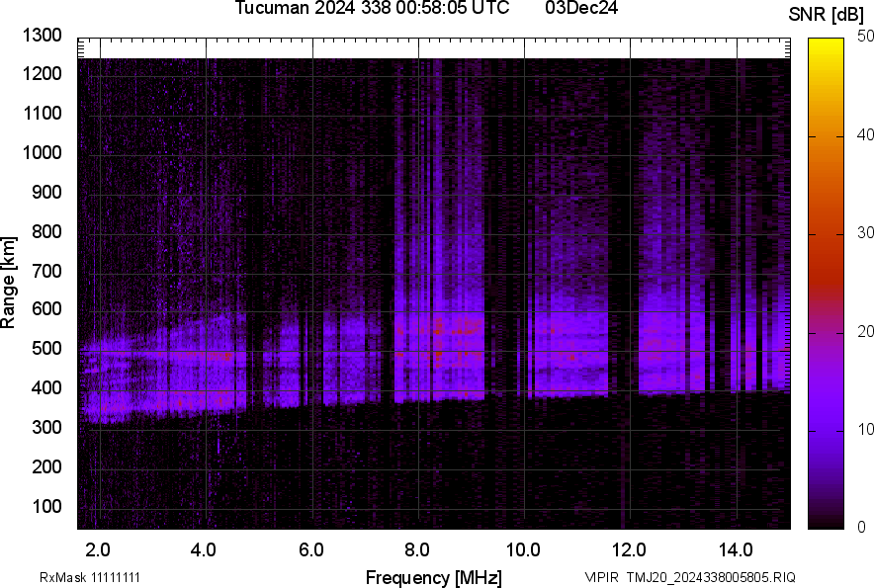Image resolution: width=874 pixels, height=588 pixels.
Task: Click the Range [km] axis label
Action: [9, 283]
